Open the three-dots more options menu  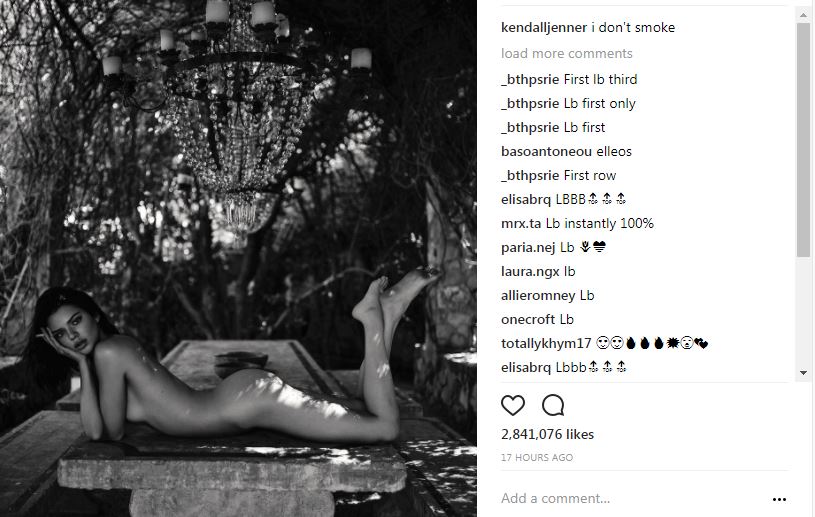point(779,499)
